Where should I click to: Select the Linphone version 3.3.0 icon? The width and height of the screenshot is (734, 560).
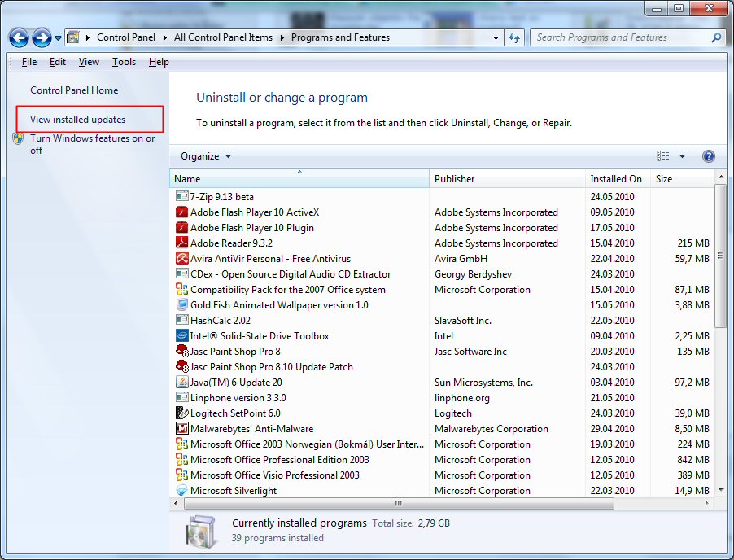pos(181,397)
